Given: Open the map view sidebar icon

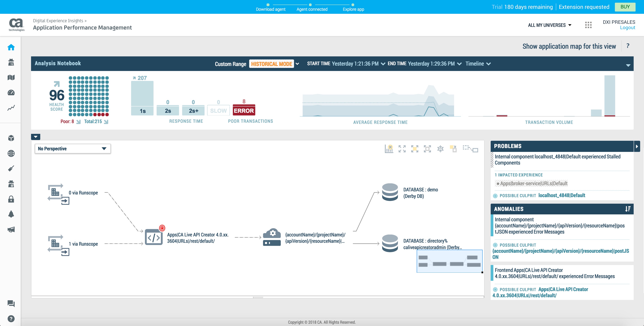Looking at the screenshot, I should (x=11, y=77).
